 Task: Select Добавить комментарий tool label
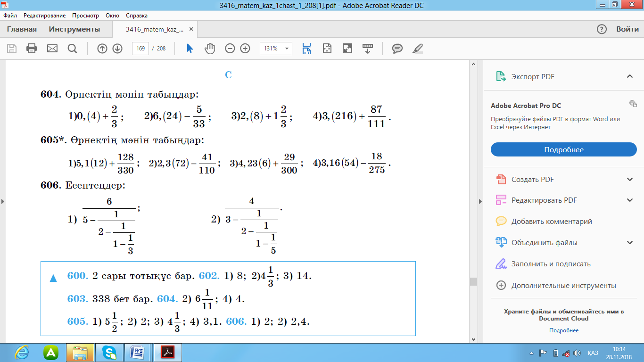(x=552, y=222)
